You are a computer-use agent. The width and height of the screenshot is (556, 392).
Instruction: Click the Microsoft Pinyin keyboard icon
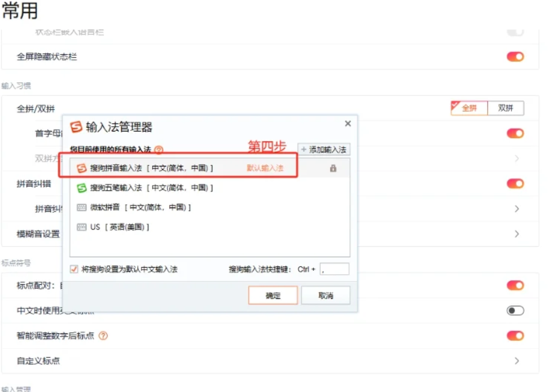81,208
